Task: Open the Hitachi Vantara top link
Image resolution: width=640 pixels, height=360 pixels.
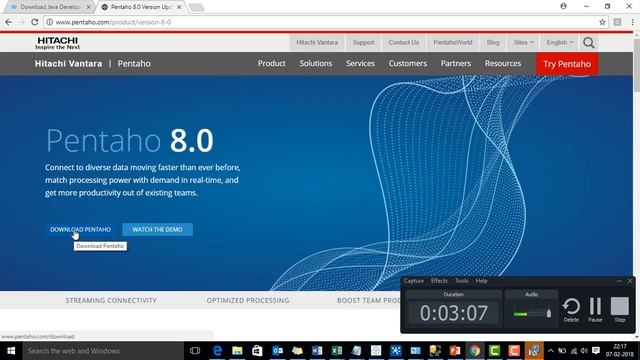Action: pos(317,42)
